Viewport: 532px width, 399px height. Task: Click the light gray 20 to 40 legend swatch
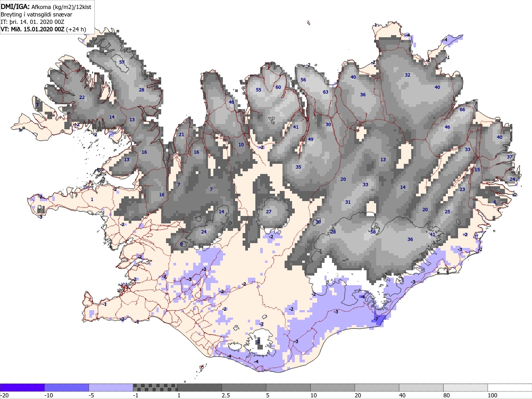pyautogui.click(x=377, y=387)
